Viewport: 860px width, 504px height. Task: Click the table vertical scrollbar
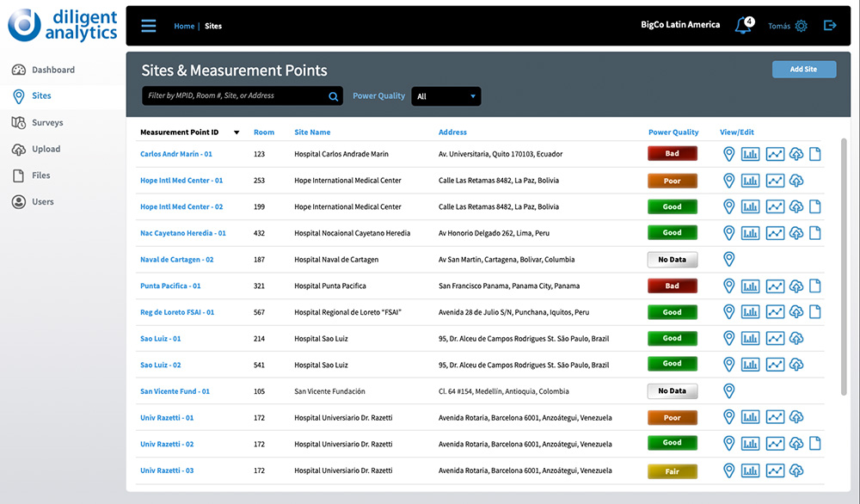(844, 267)
